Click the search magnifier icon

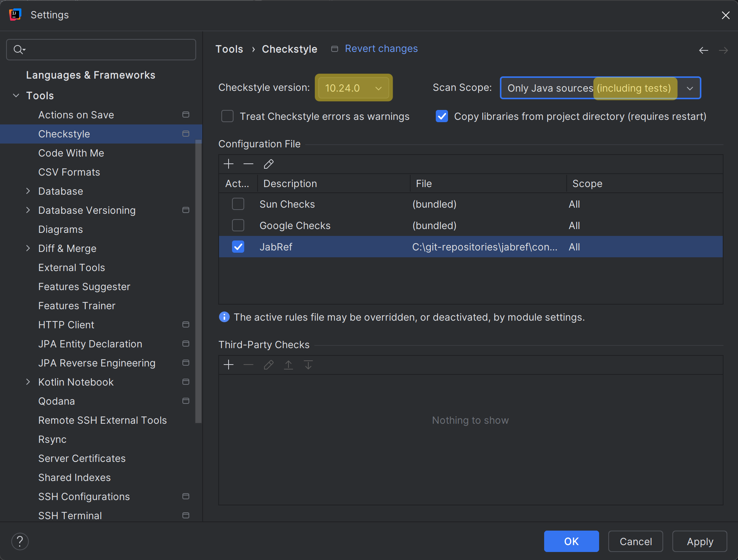pyautogui.click(x=19, y=49)
